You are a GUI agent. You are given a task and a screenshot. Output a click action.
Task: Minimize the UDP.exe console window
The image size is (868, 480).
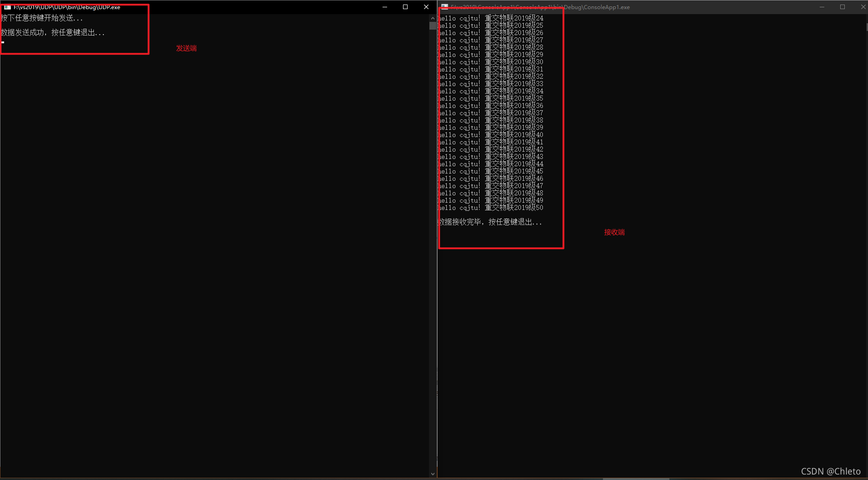385,7
